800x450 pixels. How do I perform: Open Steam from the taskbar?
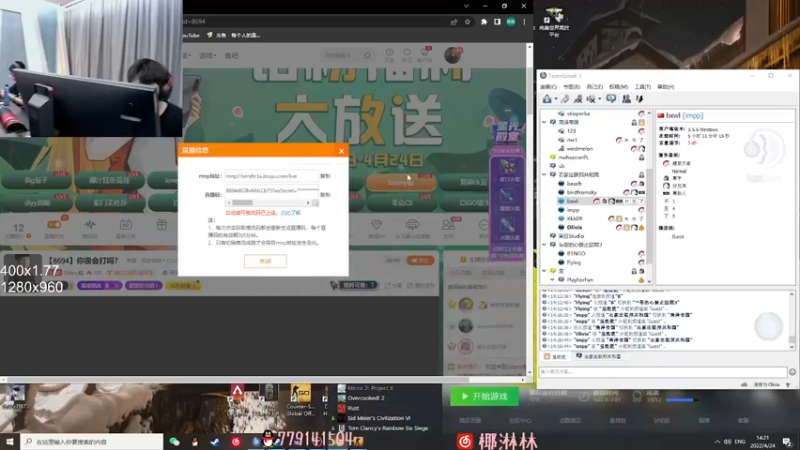point(215,442)
